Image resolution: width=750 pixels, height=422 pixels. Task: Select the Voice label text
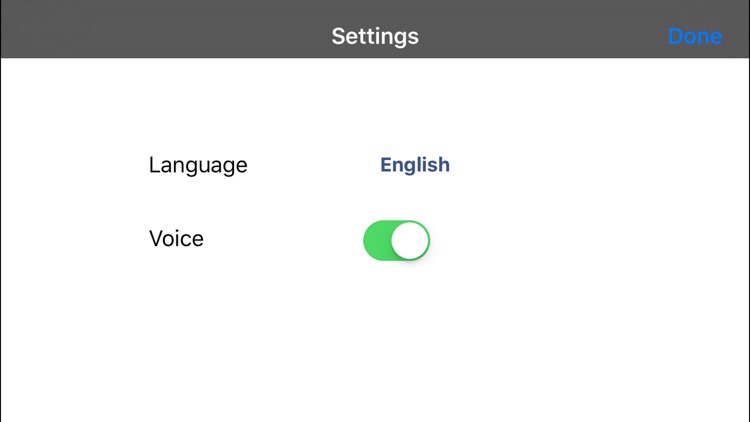coord(176,238)
